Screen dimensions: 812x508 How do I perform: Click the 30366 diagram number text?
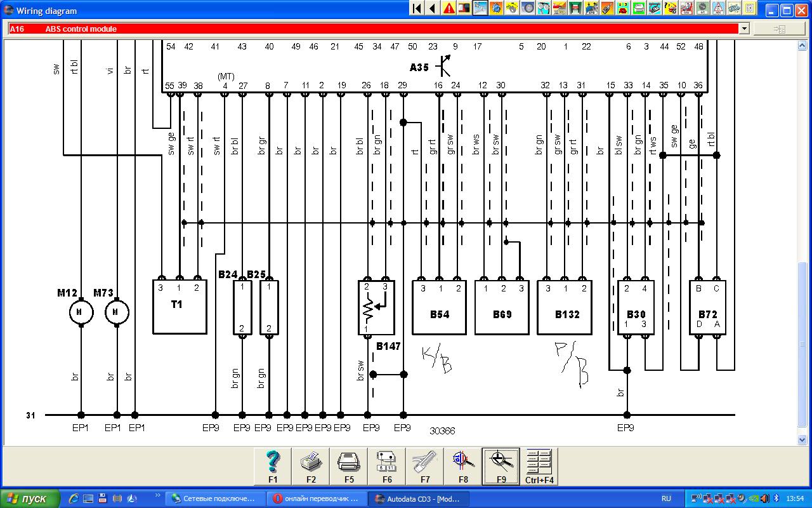[442, 431]
